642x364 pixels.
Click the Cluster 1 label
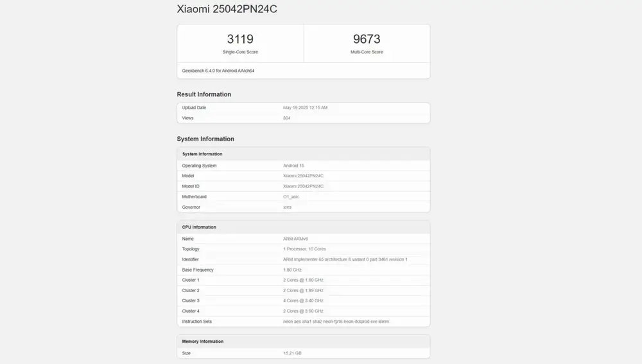click(191, 280)
